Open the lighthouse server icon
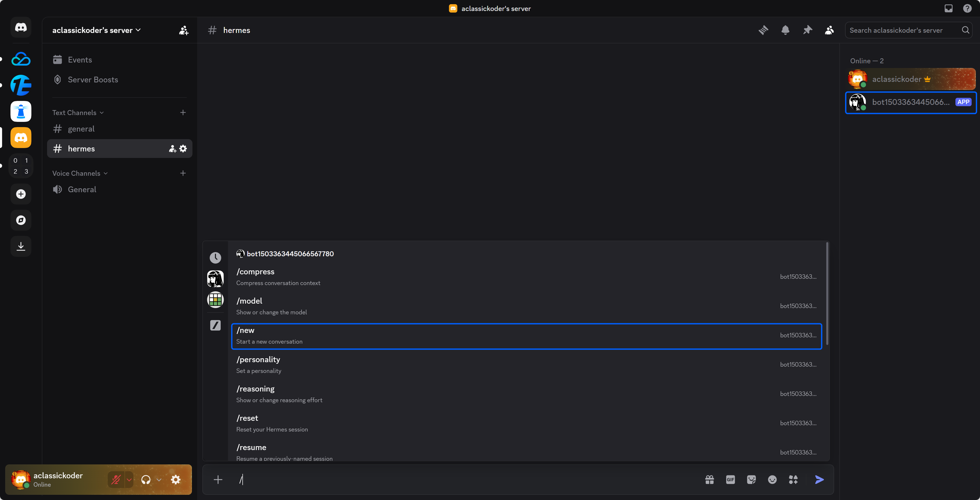Viewport: 980px width, 500px height. coord(21,111)
